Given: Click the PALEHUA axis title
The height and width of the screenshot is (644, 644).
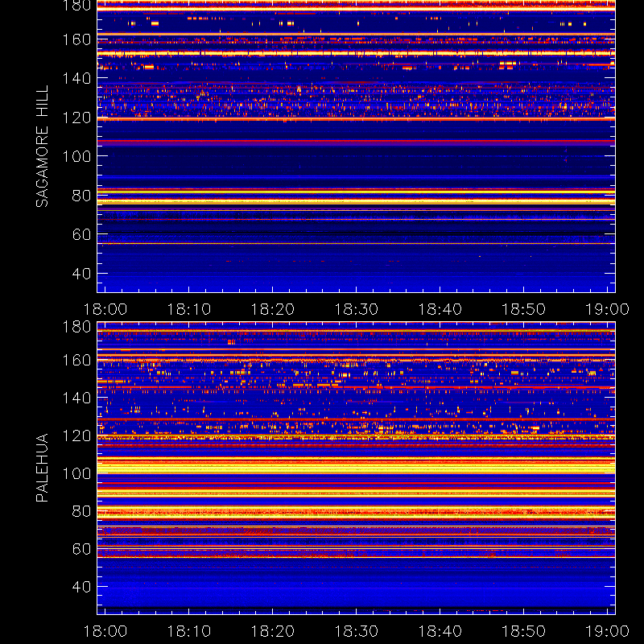Looking at the screenshot, I should [43, 468].
